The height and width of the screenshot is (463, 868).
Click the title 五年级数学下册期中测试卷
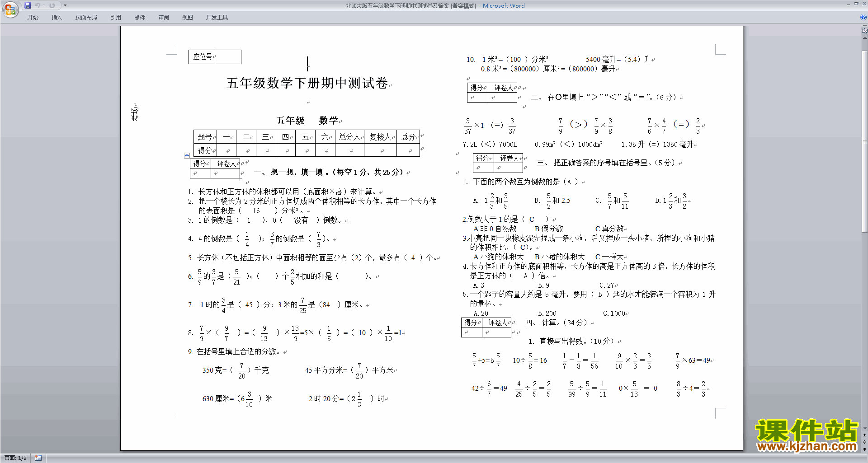[x=307, y=83]
